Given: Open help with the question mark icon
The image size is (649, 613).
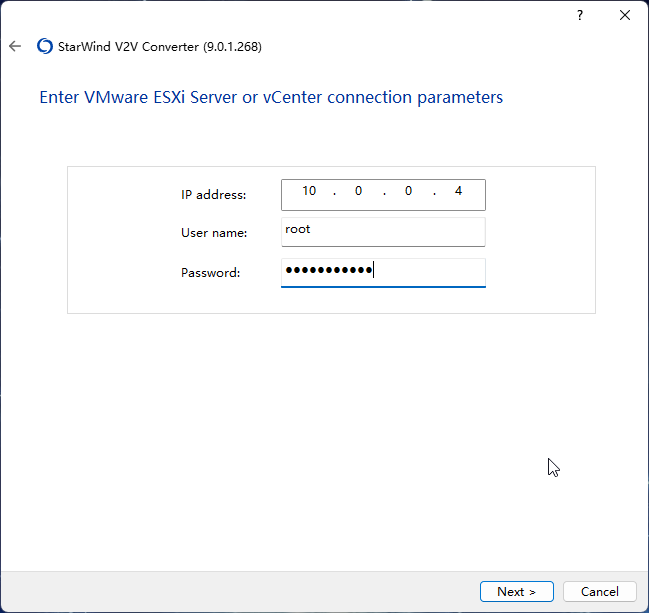Looking at the screenshot, I should coord(580,15).
